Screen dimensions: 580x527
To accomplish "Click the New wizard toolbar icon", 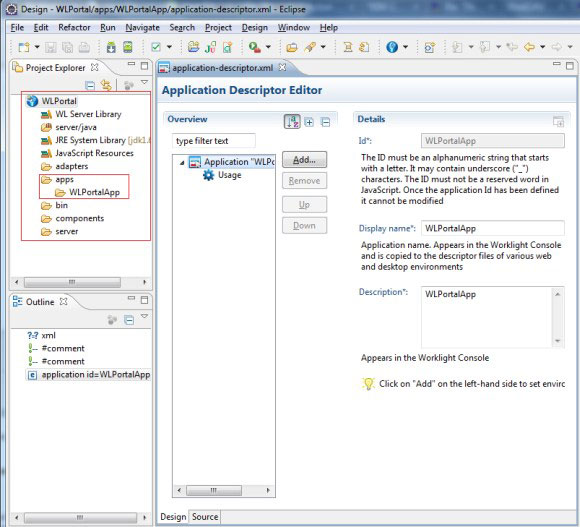I will coord(24,47).
